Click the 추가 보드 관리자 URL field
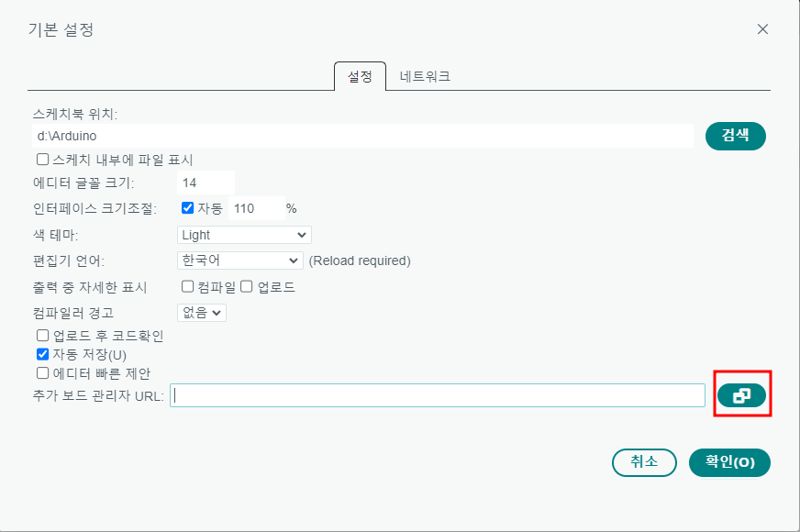The image size is (800, 532). pyautogui.click(x=438, y=395)
